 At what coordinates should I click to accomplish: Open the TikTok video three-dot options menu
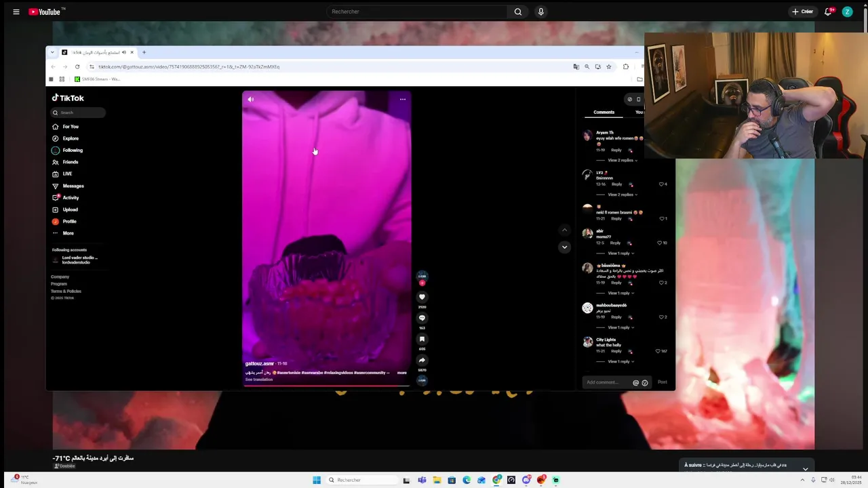402,100
